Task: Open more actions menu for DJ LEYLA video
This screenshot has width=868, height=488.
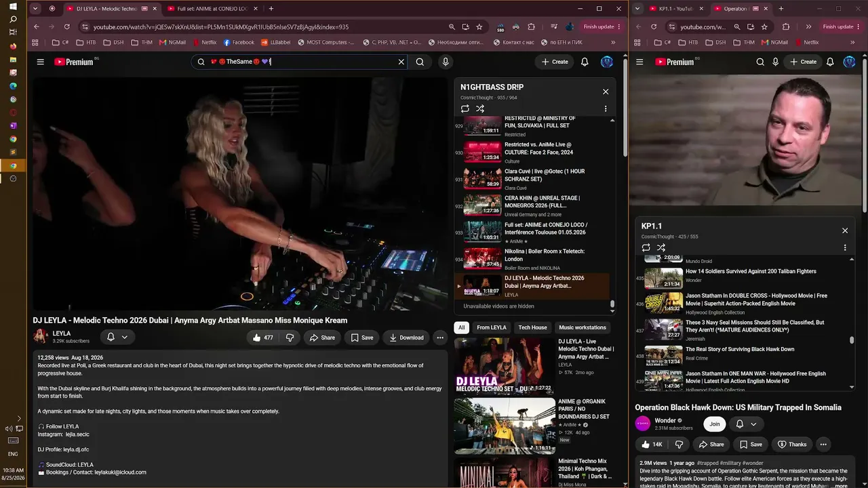Action: click(440, 338)
